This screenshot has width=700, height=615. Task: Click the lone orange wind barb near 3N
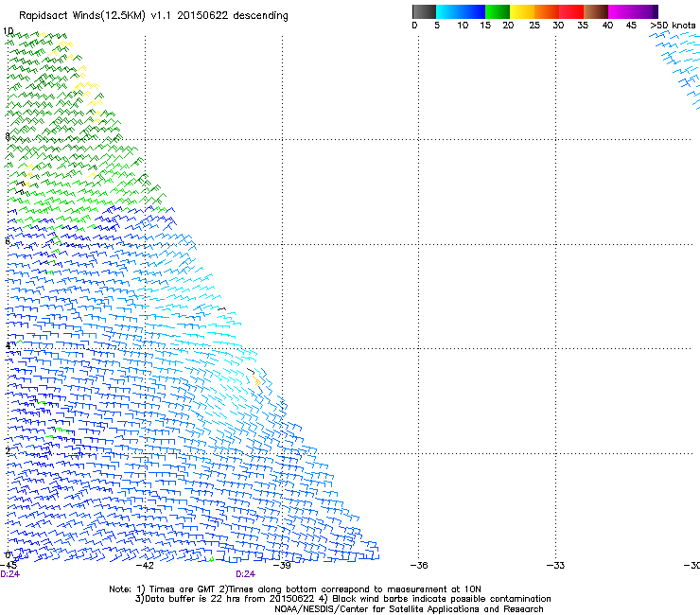[256, 381]
